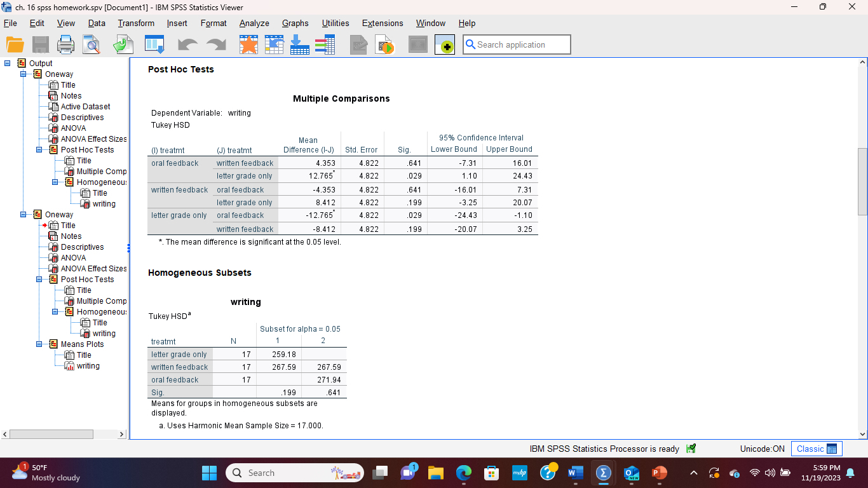
Task: Toggle the Classic view switch
Action: 817,449
